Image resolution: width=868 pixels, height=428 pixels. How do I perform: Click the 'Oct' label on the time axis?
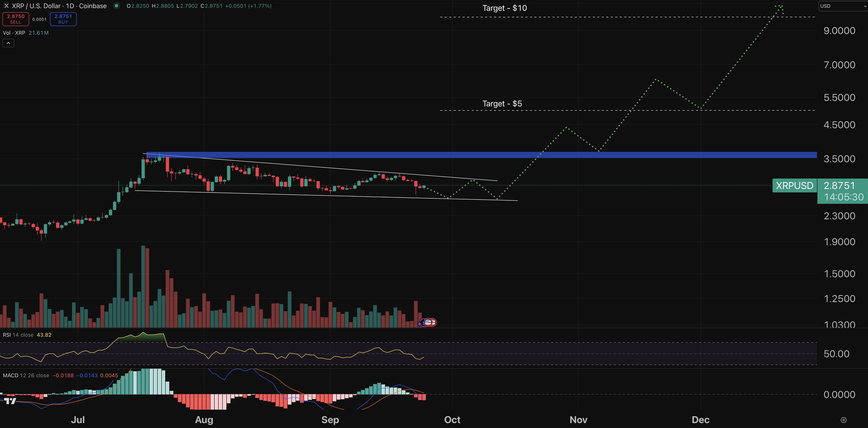452,420
